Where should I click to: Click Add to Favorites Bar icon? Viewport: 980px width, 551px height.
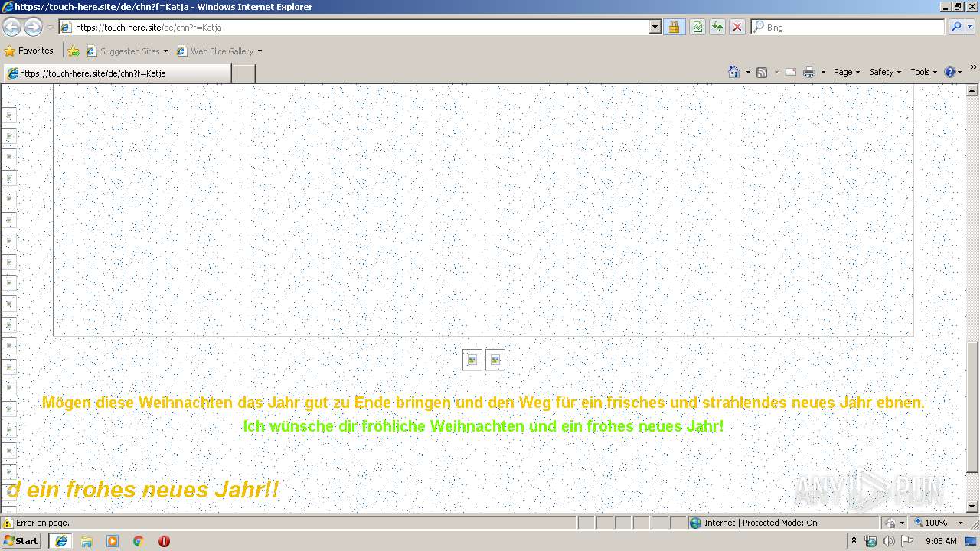pyautogui.click(x=73, y=51)
